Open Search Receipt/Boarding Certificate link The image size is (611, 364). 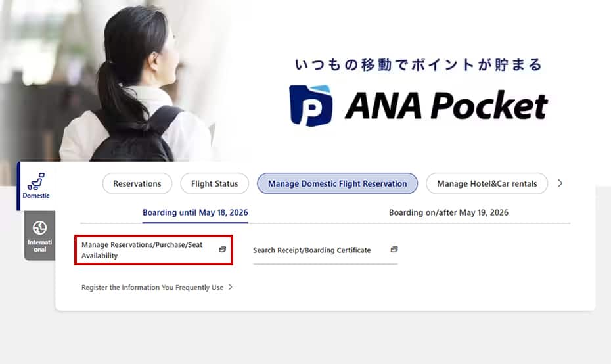(x=312, y=250)
